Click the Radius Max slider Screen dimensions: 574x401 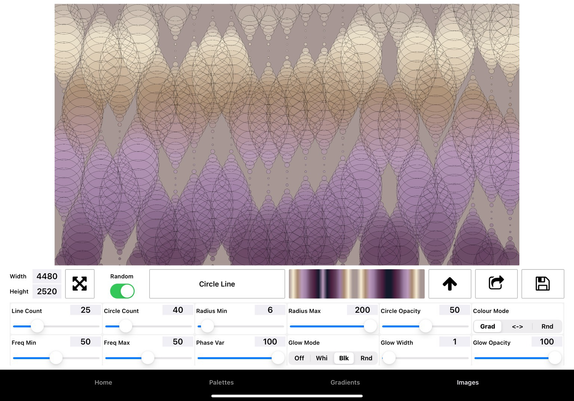333,326
